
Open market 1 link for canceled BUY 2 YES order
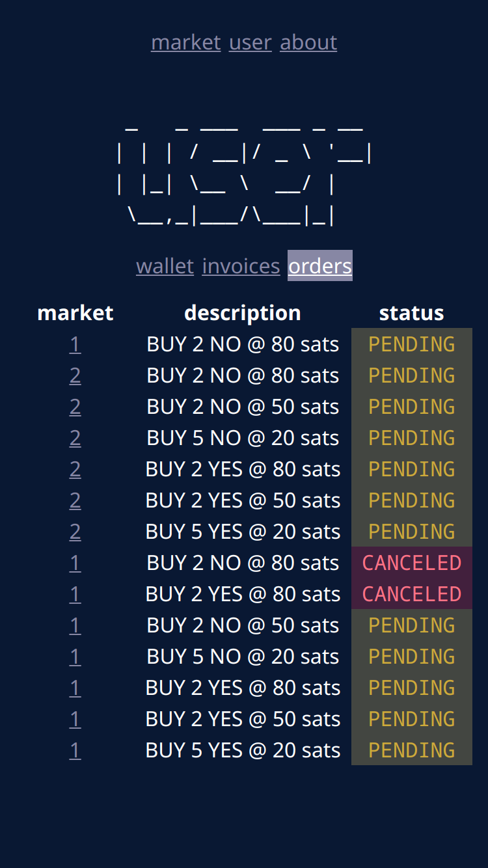pyautogui.click(x=75, y=594)
